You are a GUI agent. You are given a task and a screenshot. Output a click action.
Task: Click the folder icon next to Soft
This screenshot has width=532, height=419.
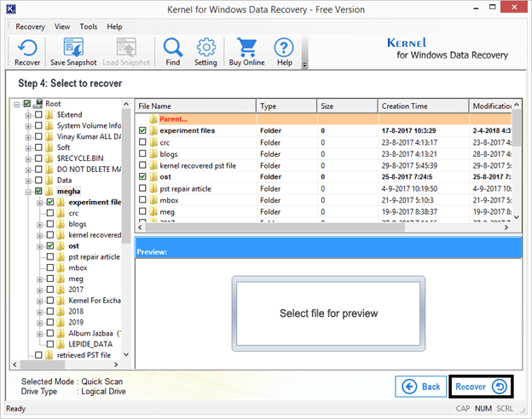point(49,147)
